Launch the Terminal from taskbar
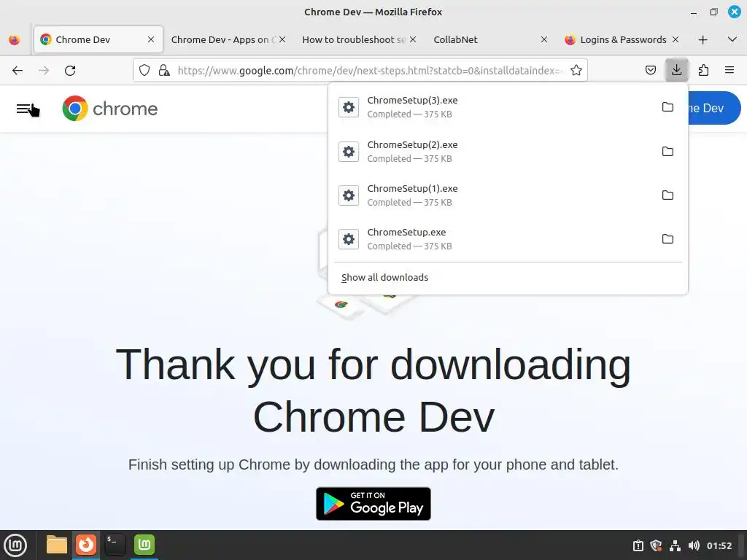Image resolution: width=747 pixels, height=560 pixels. coord(115,545)
